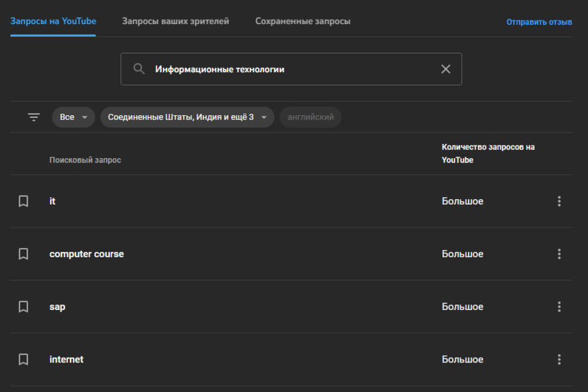The height and width of the screenshot is (392, 588).
Task: Focus the "Информационные технологии" search field
Action: [x=290, y=69]
